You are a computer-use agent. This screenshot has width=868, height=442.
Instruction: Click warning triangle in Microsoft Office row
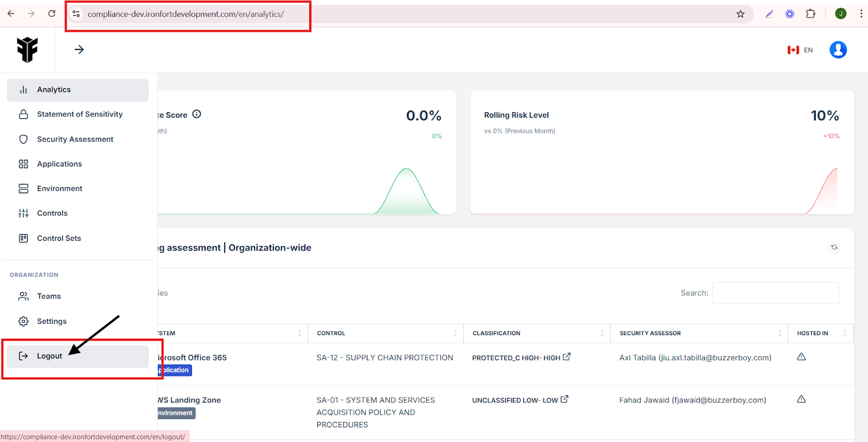(801, 357)
